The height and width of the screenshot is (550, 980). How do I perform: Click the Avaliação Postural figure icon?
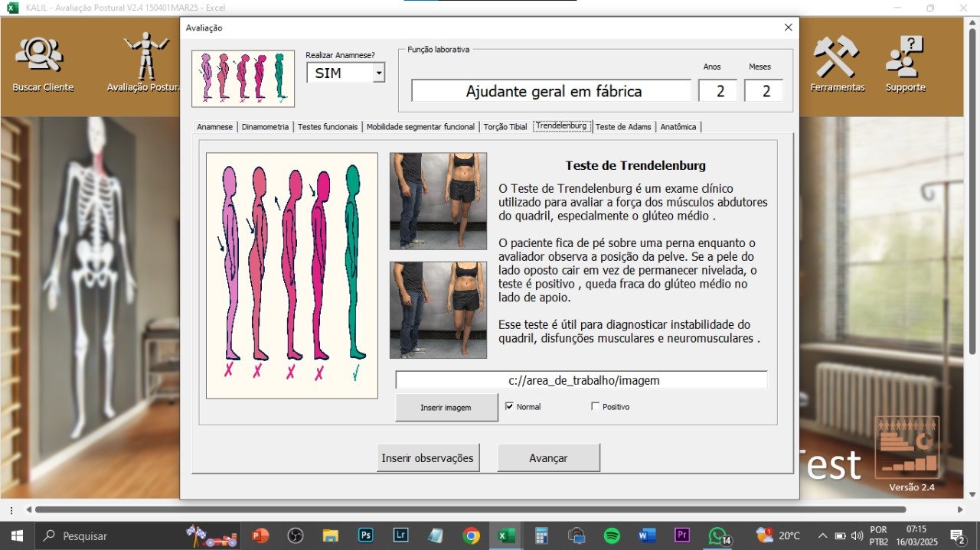coord(145,55)
